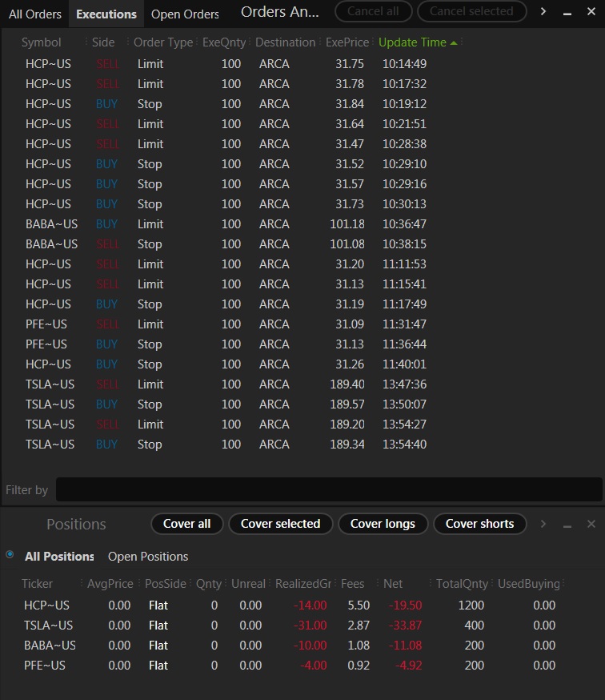605x700 pixels.
Task: Click the Positions panel title
Action: (76, 524)
